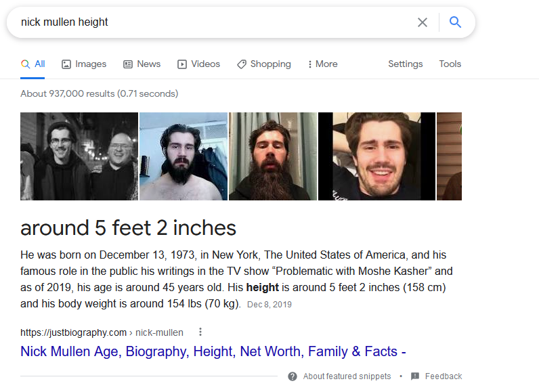Switch to the News tab
The image size is (539, 392).
(142, 64)
